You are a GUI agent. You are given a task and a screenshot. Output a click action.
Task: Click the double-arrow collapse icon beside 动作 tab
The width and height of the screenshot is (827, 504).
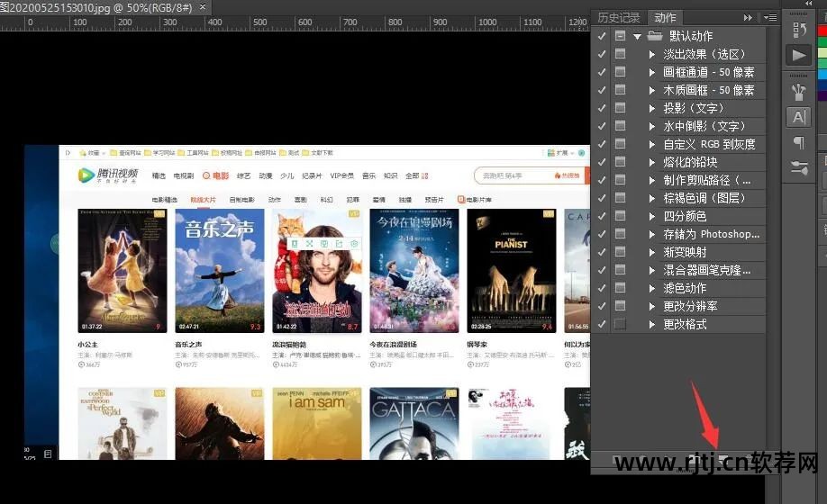(x=748, y=17)
